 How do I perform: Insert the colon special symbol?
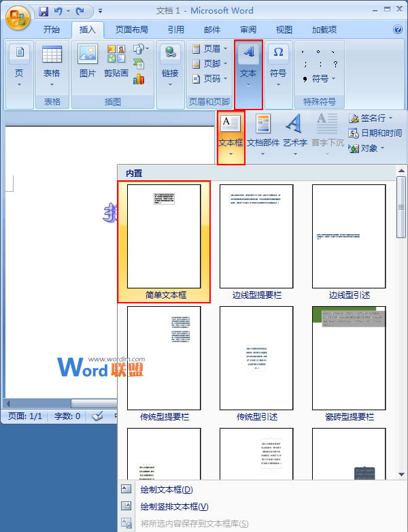pyautogui.click(x=320, y=64)
